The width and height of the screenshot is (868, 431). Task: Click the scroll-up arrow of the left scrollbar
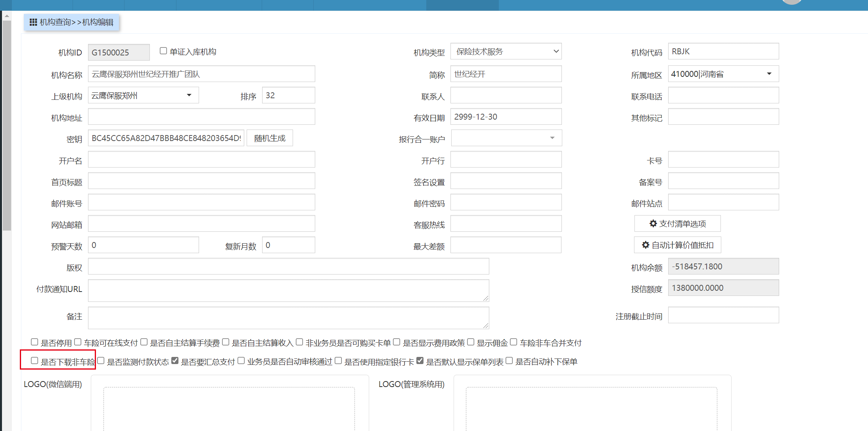[x=7, y=16]
